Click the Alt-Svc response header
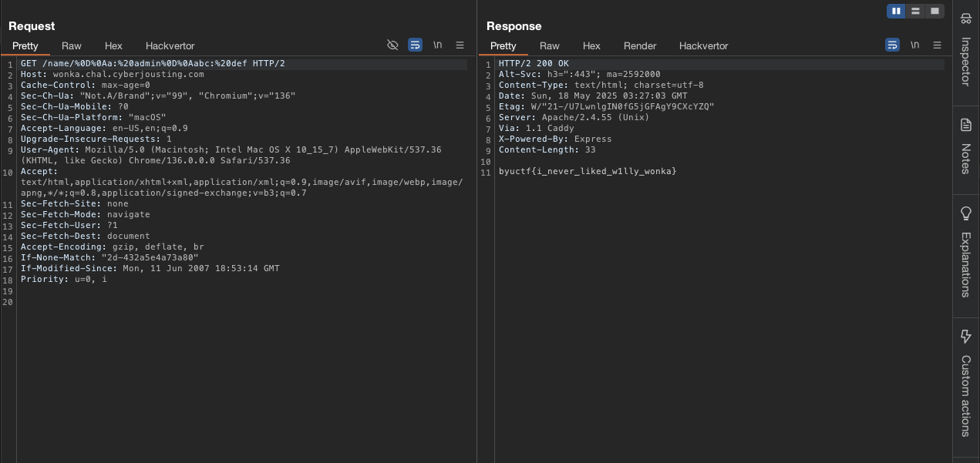 [580, 75]
